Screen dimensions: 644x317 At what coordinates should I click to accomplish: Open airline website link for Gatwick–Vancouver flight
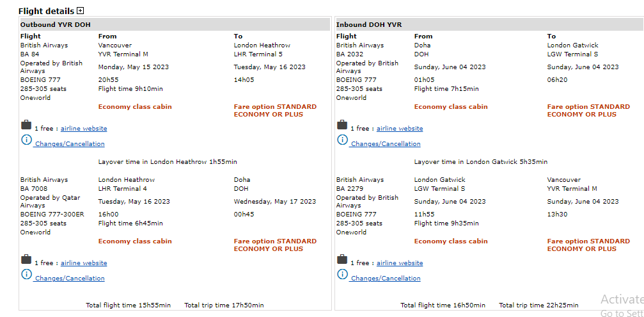coord(400,263)
